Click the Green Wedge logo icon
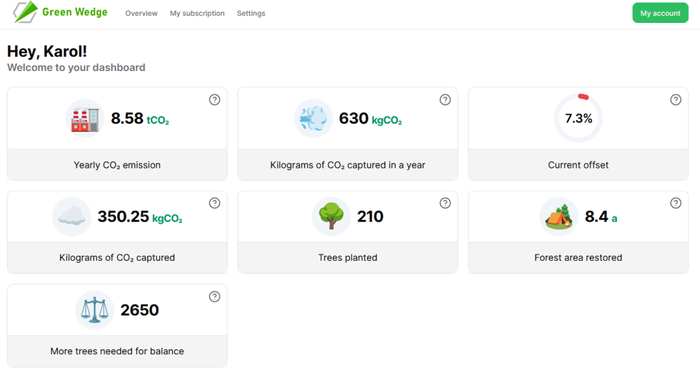Image resolution: width=700 pixels, height=385 pixels. (25, 12)
